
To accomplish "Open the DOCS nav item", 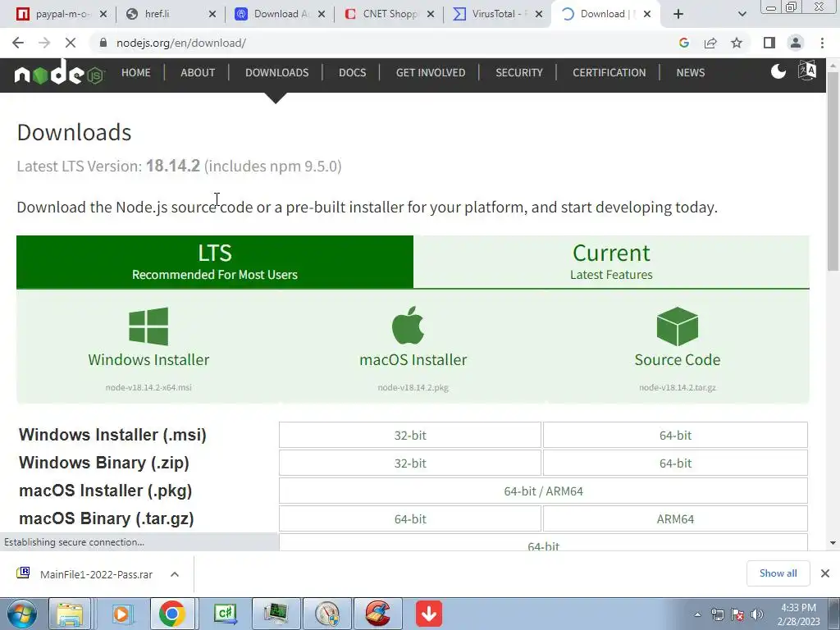I will pos(353,72).
